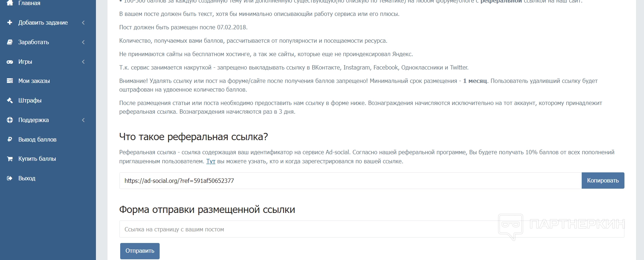Click the cart icon beside Купить баллы
This screenshot has height=260, width=644.
point(10,159)
